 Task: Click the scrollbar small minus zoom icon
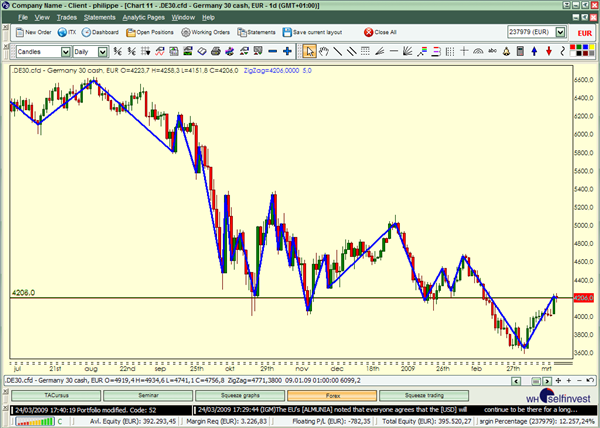pos(579,381)
